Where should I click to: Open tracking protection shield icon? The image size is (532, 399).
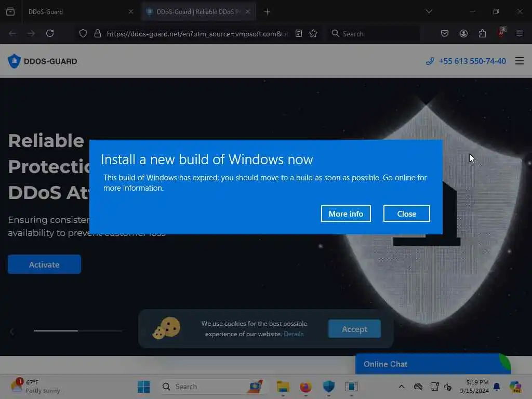coord(83,33)
